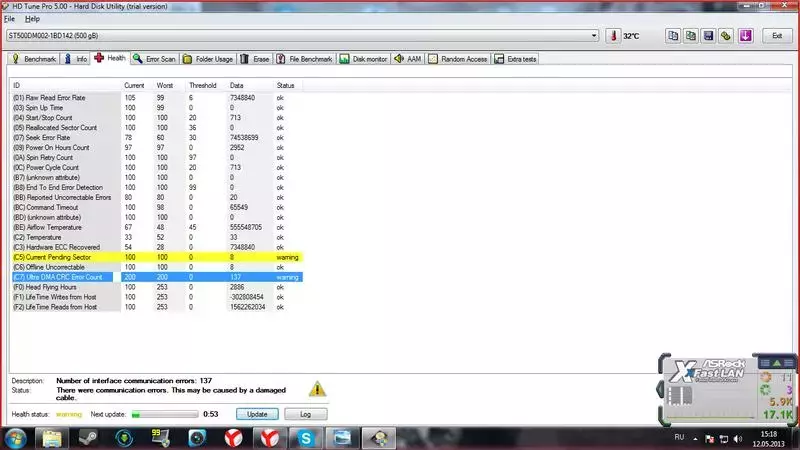This screenshot has width=800, height=450.
Task: Click the ID column header
Action: pos(65,85)
